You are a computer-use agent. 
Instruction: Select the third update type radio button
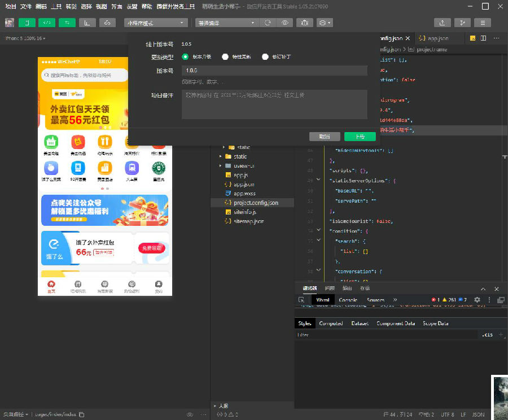tap(265, 57)
